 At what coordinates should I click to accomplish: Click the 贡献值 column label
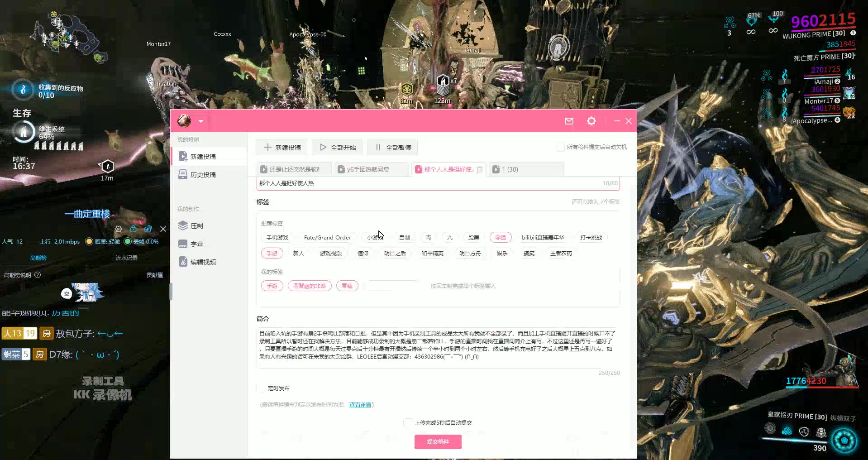point(155,275)
